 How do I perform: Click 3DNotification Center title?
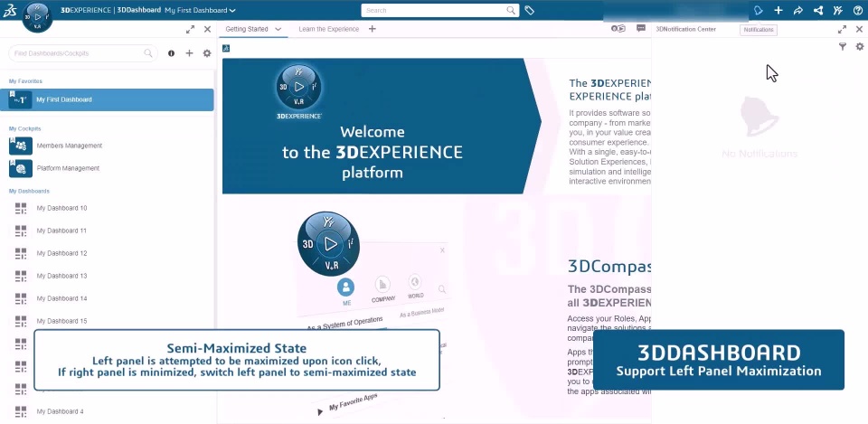pos(686,29)
